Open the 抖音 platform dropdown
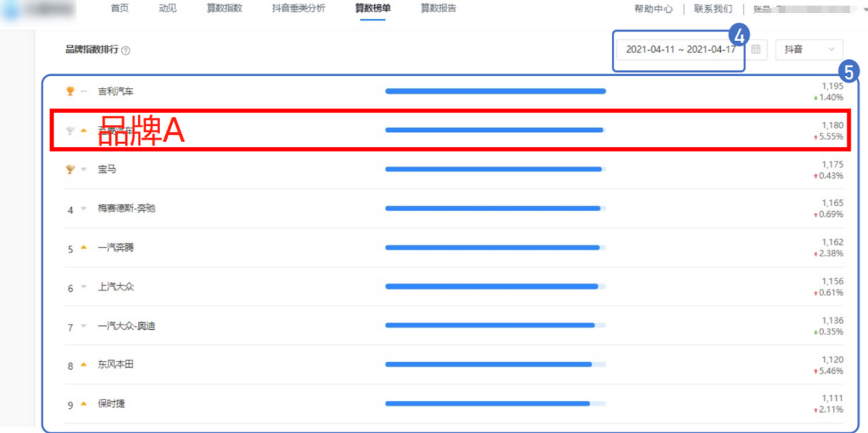Viewport: 868px width, 433px height. pos(810,49)
